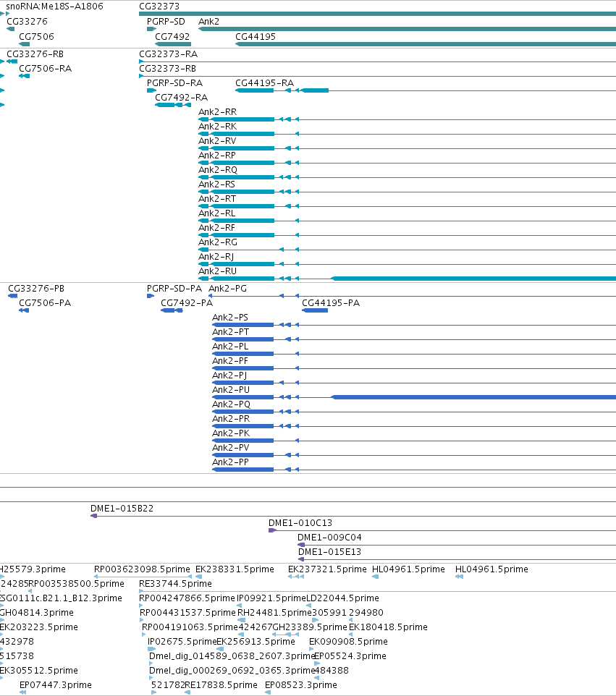Click the CG44195-PA protein label
616x696 pixels.
coord(331,302)
